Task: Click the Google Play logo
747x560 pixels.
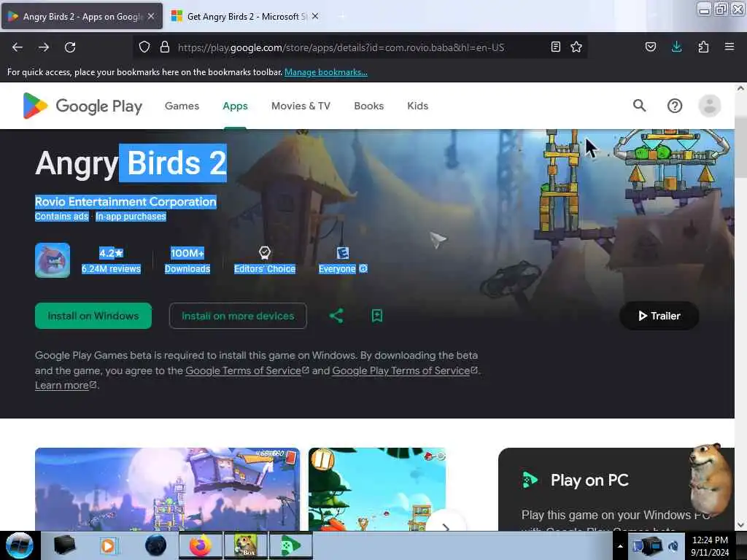Action: (x=82, y=106)
